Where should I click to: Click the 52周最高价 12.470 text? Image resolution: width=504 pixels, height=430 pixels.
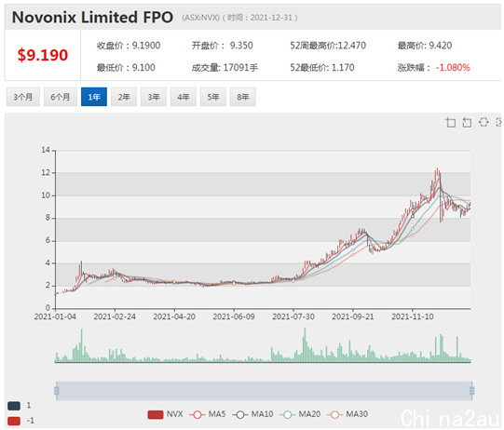click(328, 46)
